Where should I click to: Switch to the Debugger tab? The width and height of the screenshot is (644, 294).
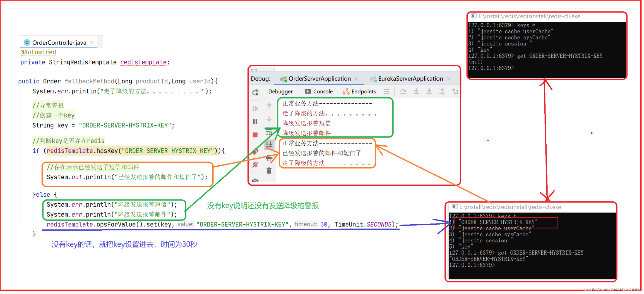point(280,91)
